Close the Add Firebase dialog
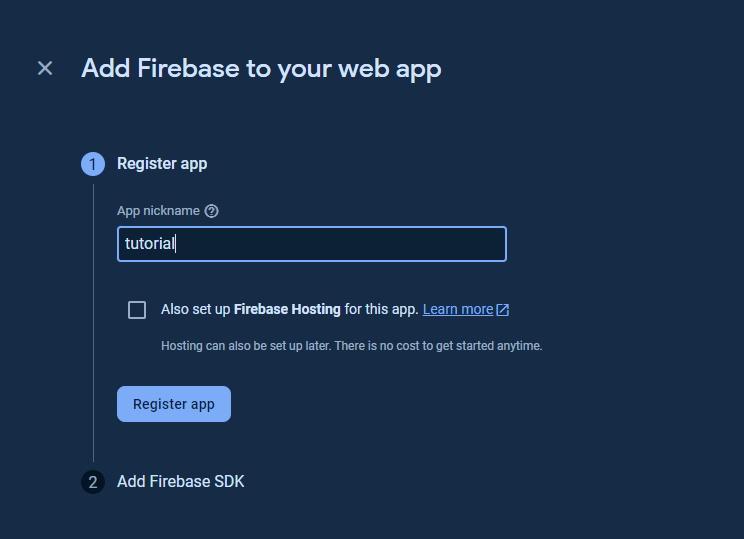Viewport: 744px width, 539px height. (45, 68)
